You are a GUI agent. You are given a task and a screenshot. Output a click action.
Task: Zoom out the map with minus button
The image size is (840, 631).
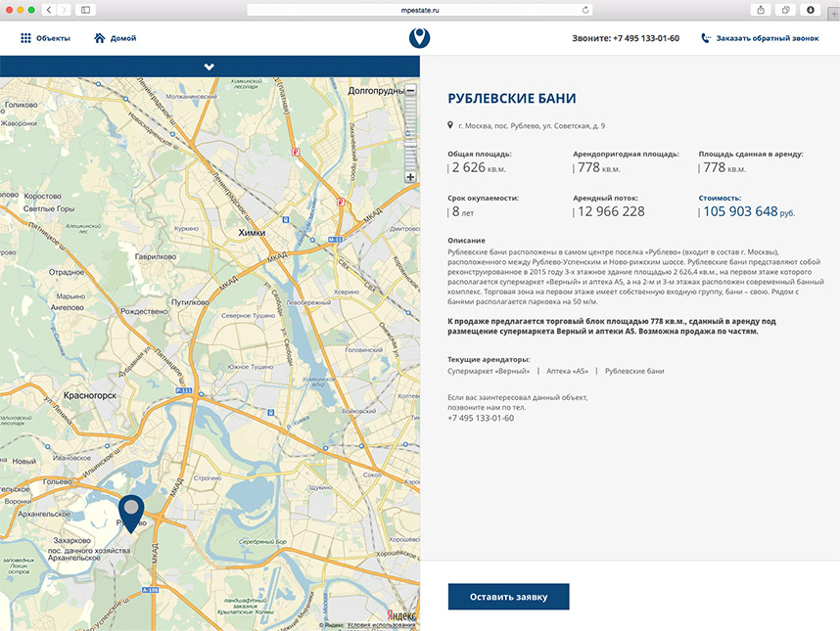click(x=410, y=90)
